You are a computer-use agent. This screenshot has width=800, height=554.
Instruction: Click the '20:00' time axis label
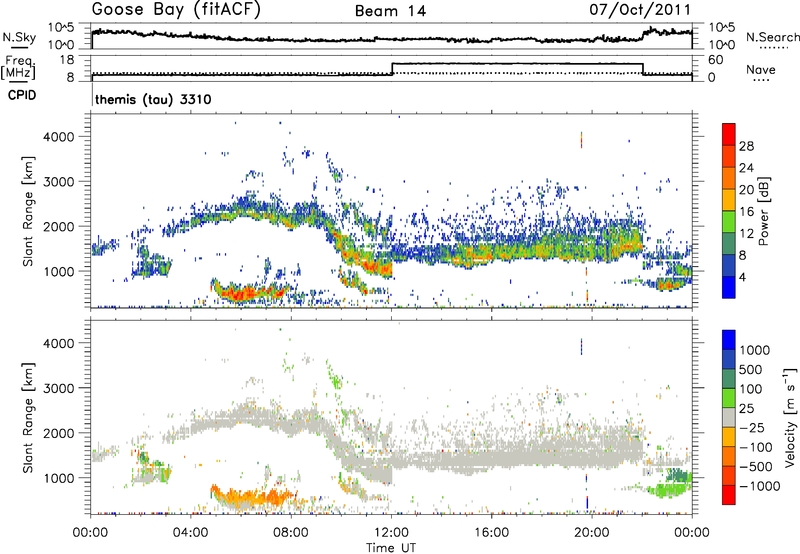(592, 533)
